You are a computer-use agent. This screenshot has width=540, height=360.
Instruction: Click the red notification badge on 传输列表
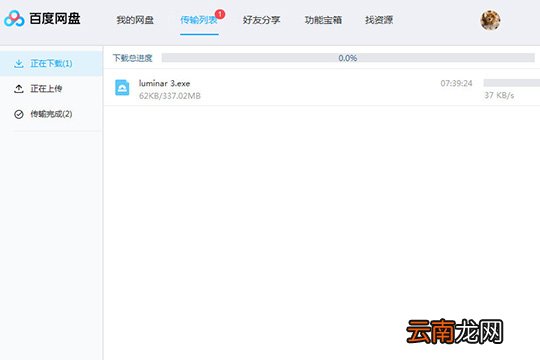click(x=220, y=14)
